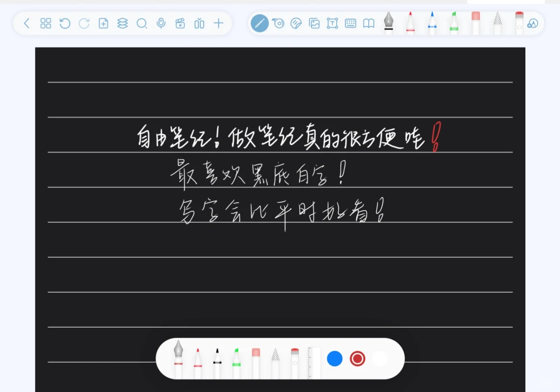Viewport: 560px width, 392px height.
Task: Switch to reading mode via the book icon
Action: (368, 24)
